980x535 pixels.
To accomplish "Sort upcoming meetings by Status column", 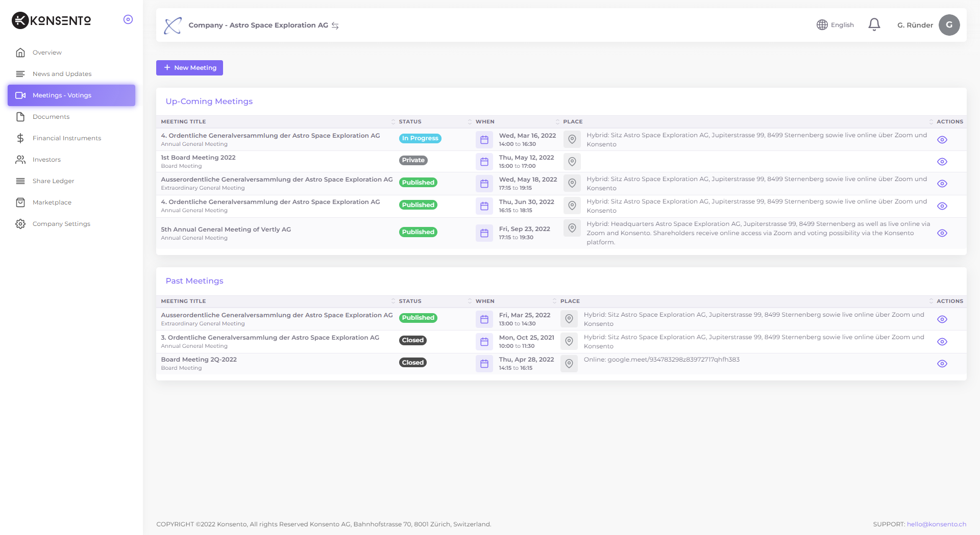I will (410, 122).
